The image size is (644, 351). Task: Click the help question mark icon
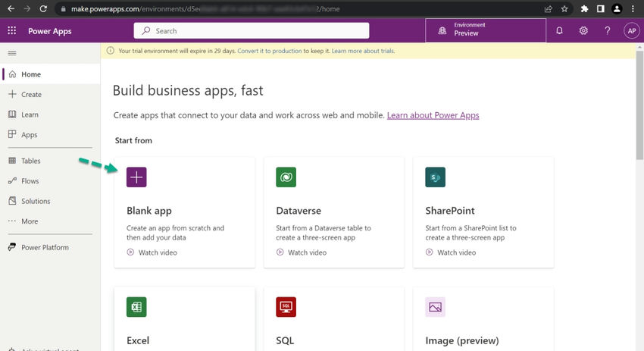click(607, 31)
